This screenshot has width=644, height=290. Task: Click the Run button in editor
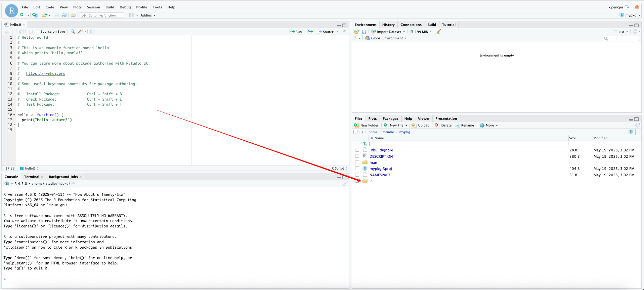pos(296,32)
